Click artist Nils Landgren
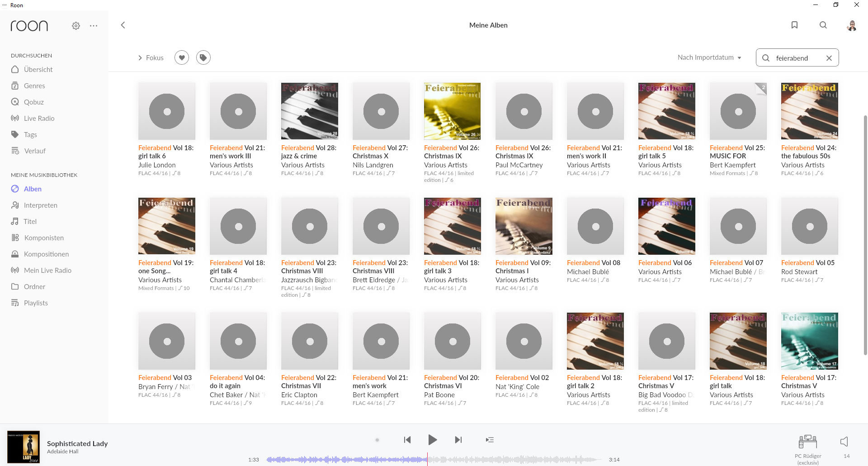Viewport: 868px width, 466px height. click(x=373, y=165)
